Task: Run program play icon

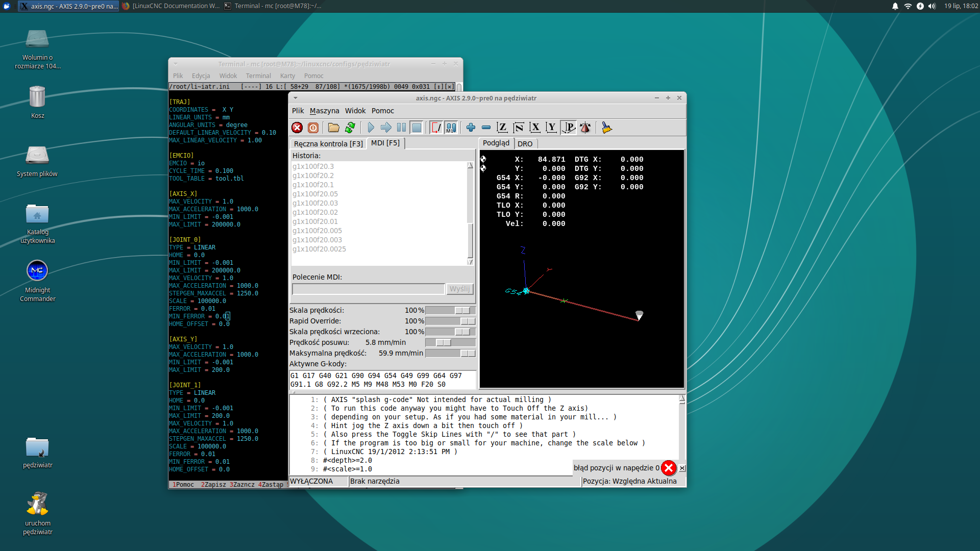Action: [371, 128]
